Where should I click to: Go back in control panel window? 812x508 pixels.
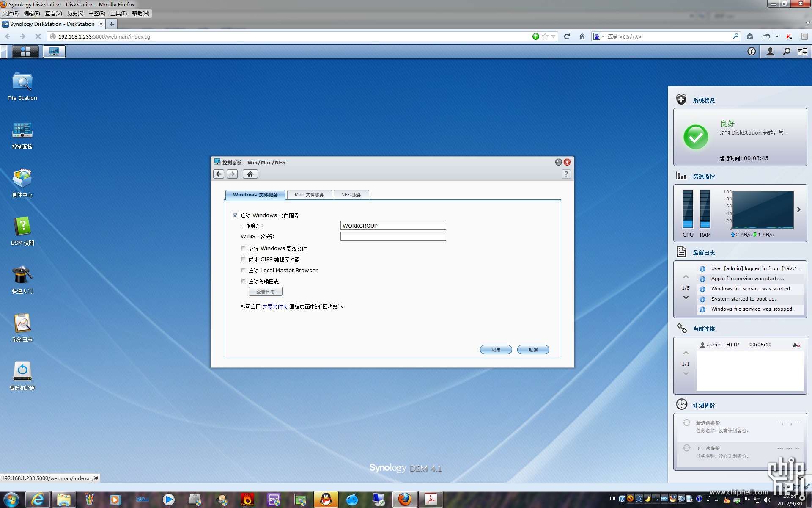coord(219,174)
